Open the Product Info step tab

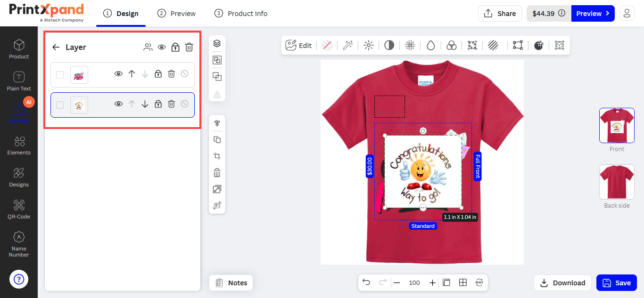241,14
